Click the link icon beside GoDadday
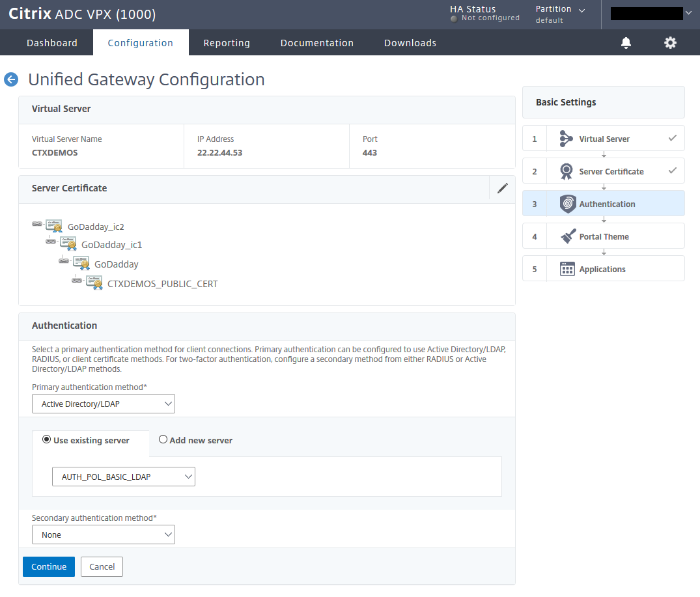 point(64,260)
